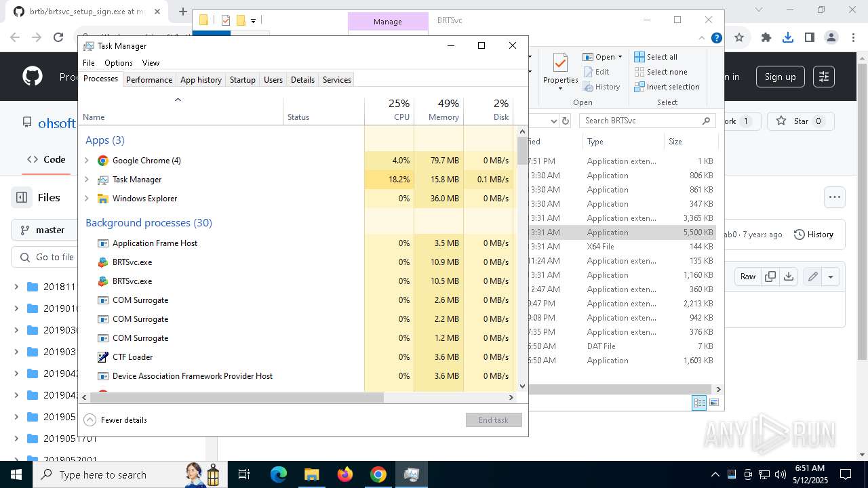
Task: Switch Explorer to details view icon
Action: (x=699, y=403)
